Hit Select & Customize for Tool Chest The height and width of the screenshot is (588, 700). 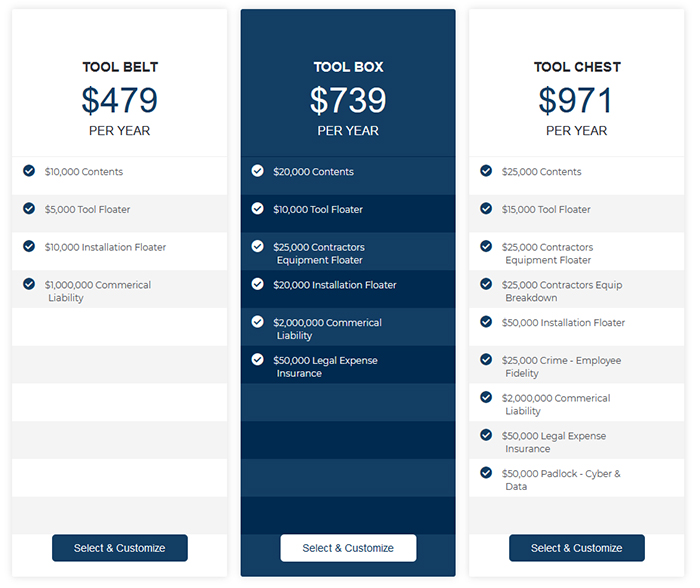[576, 548]
